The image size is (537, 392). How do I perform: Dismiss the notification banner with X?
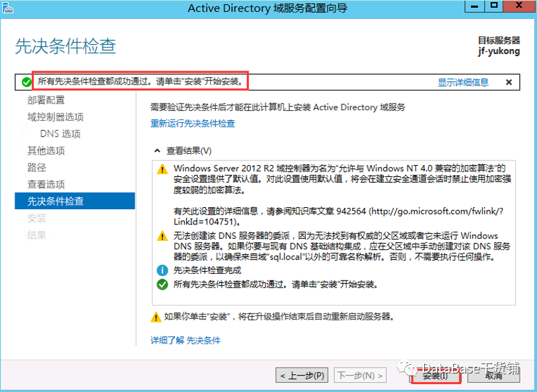pos(509,82)
